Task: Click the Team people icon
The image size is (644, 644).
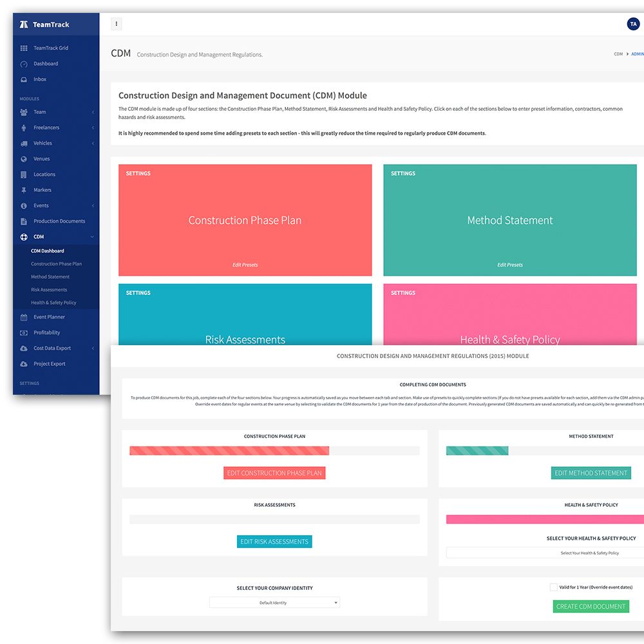Action: (24, 112)
